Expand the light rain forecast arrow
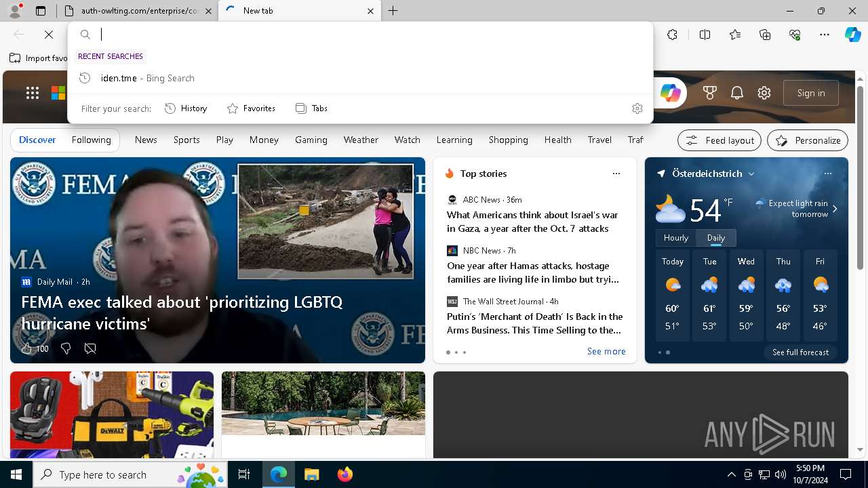This screenshot has height=488, width=868. (x=835, y=209)
